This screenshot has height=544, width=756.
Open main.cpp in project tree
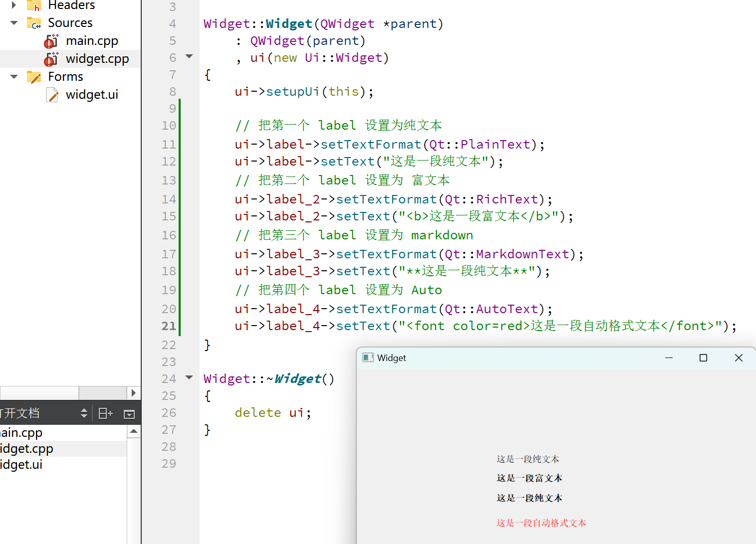pyautogui.click(x=92, y=41)
